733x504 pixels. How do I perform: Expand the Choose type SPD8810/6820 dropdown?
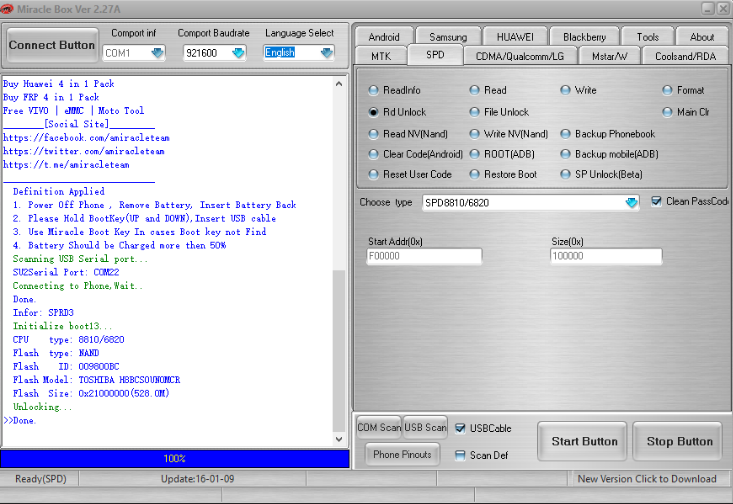pyautogui.click(x=631, y=202)
